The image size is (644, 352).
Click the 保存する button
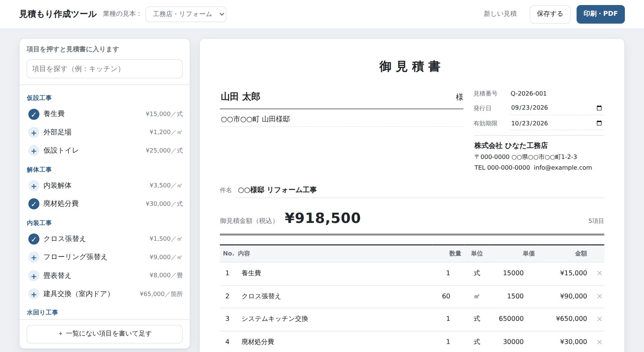click(x=550, y=14)
